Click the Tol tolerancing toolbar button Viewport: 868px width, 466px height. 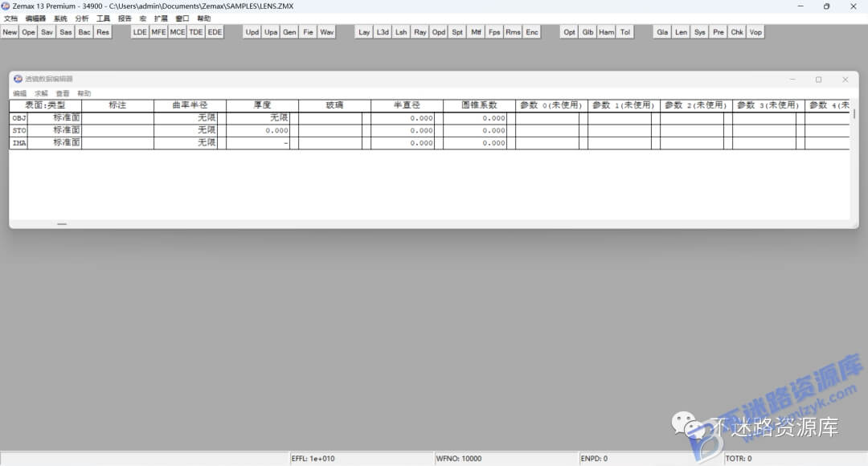click(x=625, y=32)
